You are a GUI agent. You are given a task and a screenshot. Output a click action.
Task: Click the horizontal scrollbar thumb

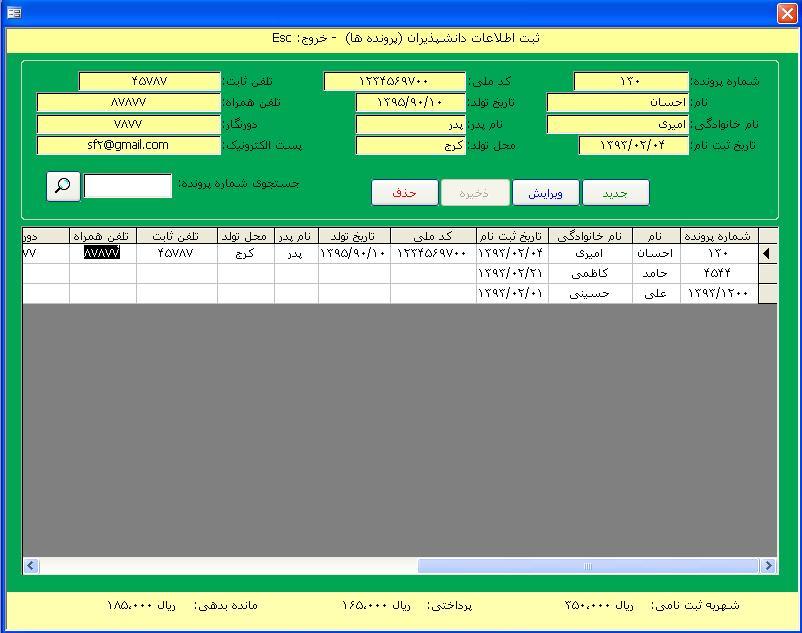click(588, 566)
